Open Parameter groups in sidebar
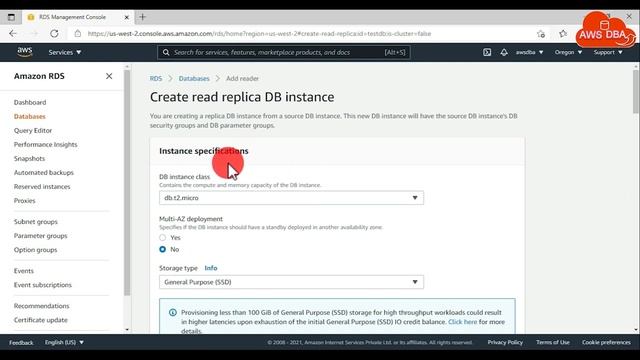This screenshot has height=360, width=640. (40, 236)
